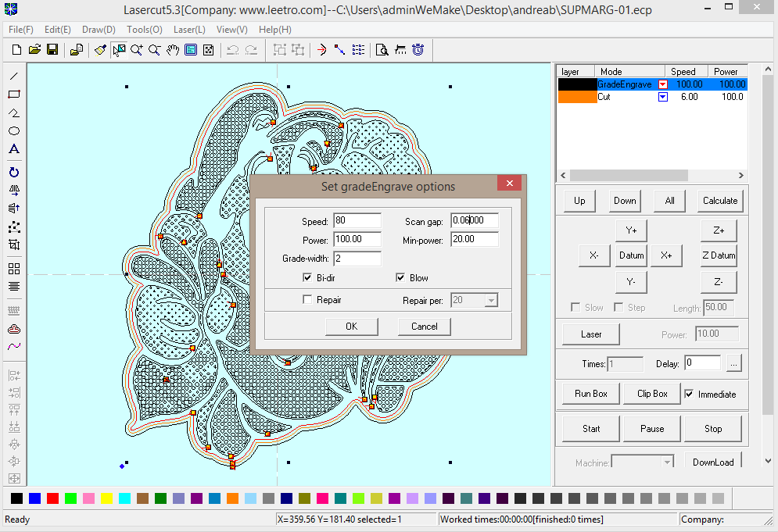Close the gradeEngrave options dialog
Screen dimensions: 778x532
coord(510,184)
